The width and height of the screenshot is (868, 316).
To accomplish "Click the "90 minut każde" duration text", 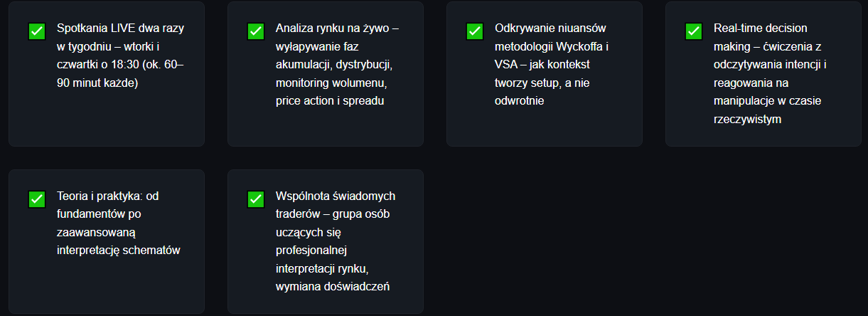I will pyautogui.click(x=97, y=83).
